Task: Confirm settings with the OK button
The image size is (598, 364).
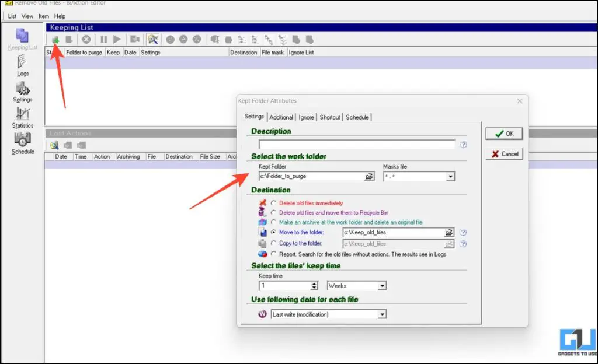Action: (x=503, y=134)
